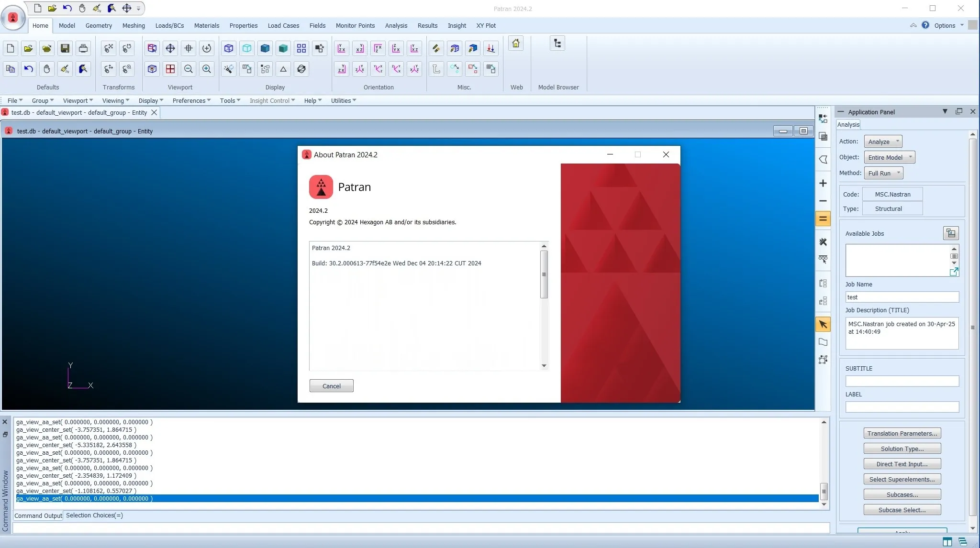
Task: Click the SUBTITLE input field
Action: tap(902, 381)
